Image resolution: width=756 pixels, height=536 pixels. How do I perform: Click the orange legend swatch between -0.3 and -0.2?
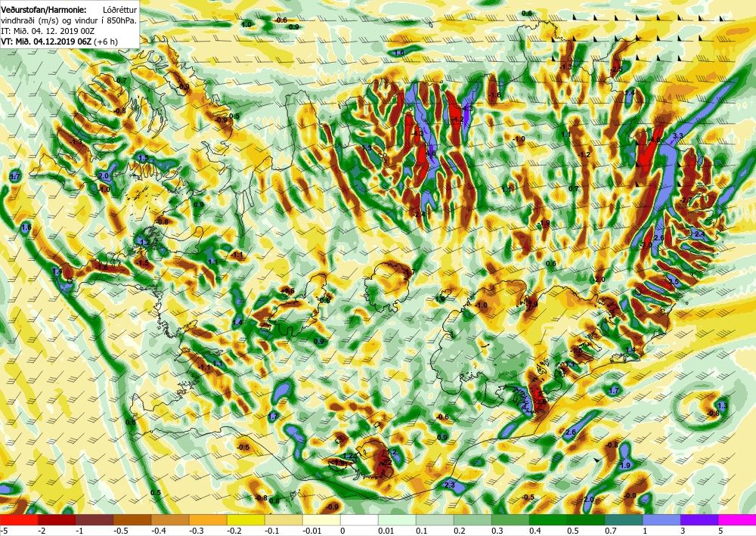pyautogui.click(x=208, y=519)
